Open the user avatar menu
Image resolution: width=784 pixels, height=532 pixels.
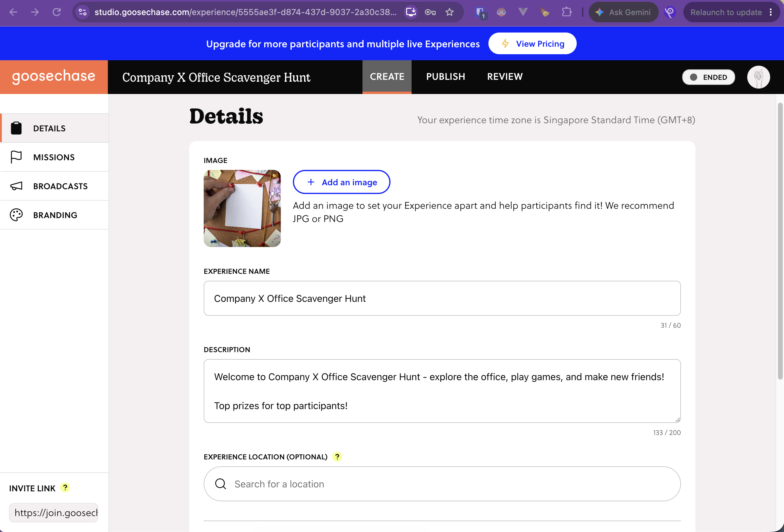pos(758,77)
